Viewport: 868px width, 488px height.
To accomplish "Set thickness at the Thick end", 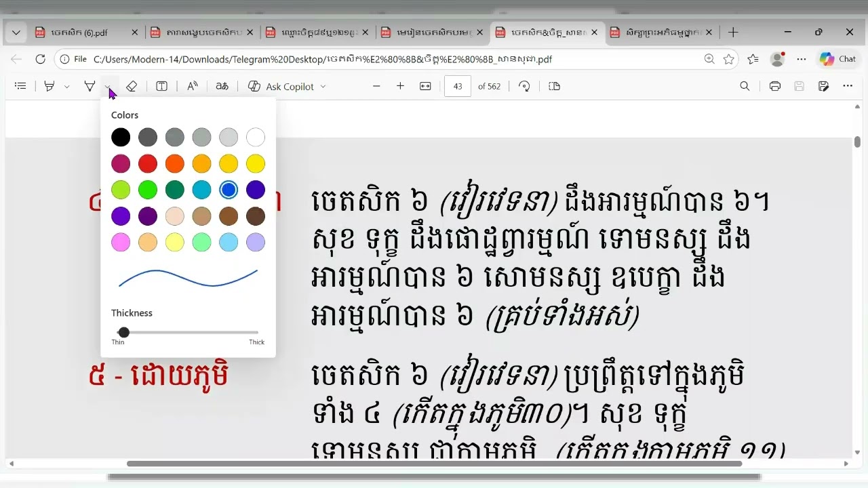I will tap(257, 332).
